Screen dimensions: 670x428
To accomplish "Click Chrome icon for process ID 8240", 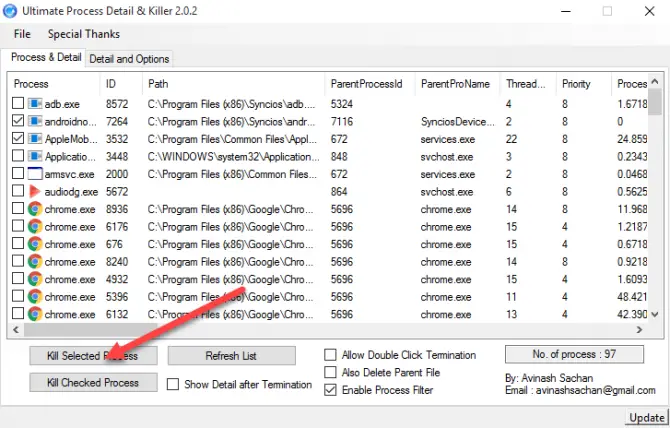I will pos(35,261).
